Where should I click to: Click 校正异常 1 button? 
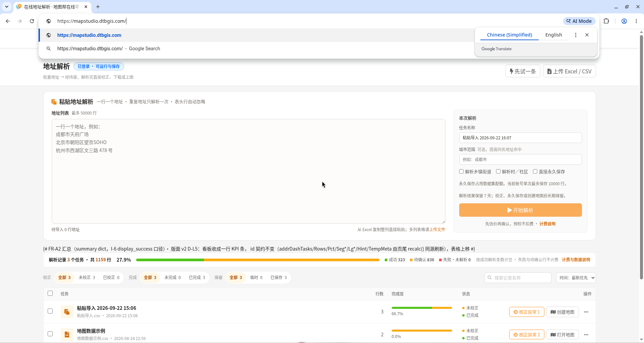(527, 312)
